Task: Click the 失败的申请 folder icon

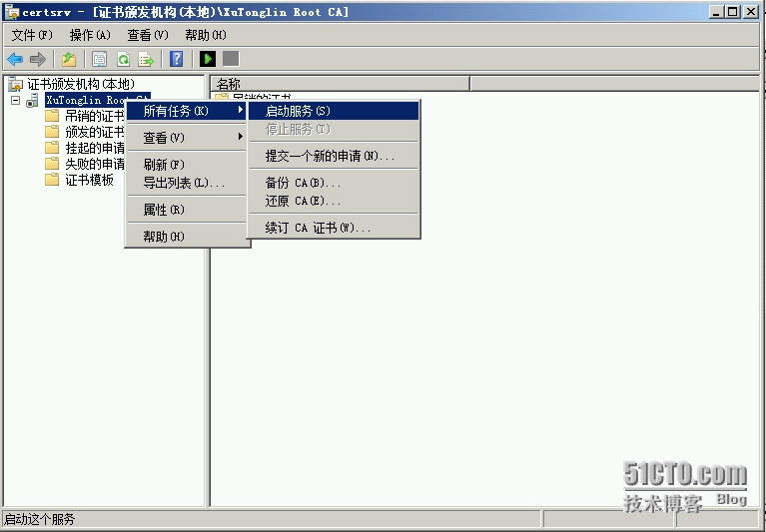Action: coord(52,164)
